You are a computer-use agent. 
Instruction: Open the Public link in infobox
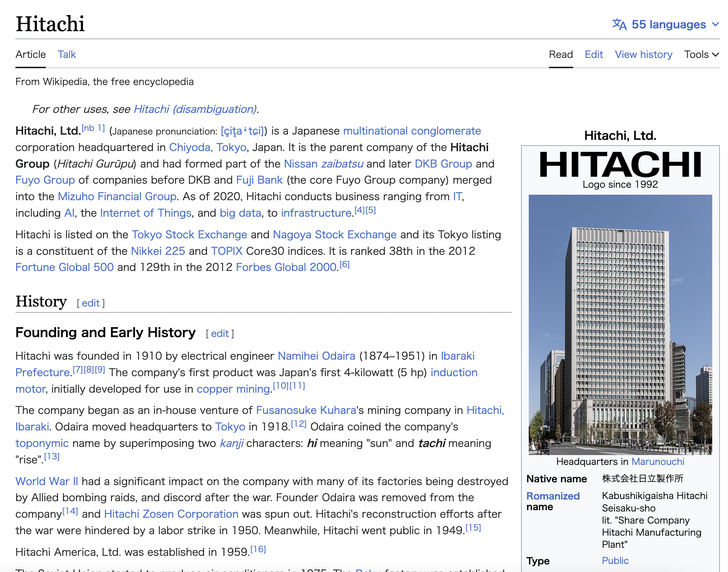[615, 561]
